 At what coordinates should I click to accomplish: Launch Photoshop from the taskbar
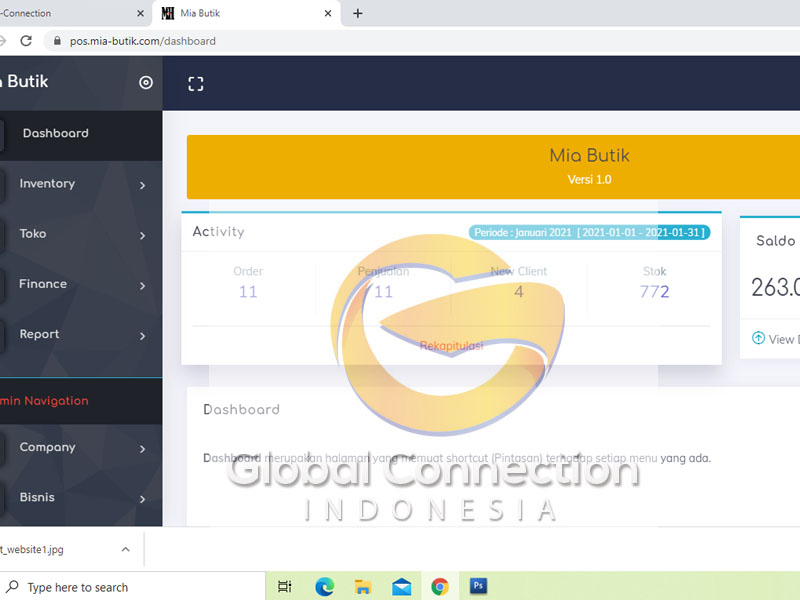pos(478,587)
